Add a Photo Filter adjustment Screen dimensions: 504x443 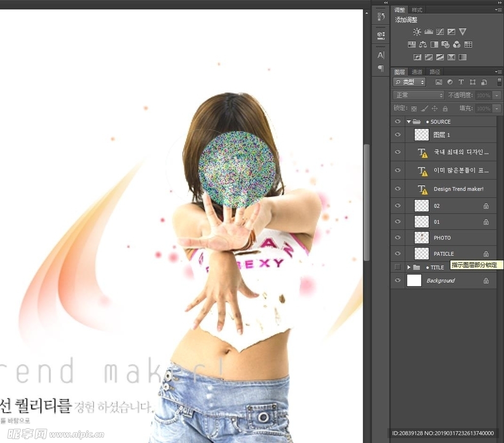tap(445, 44)
